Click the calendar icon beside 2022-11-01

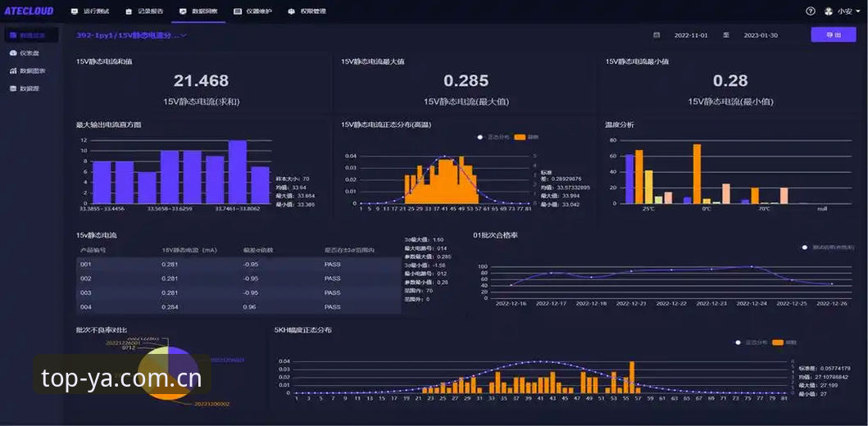coord(657,35)
